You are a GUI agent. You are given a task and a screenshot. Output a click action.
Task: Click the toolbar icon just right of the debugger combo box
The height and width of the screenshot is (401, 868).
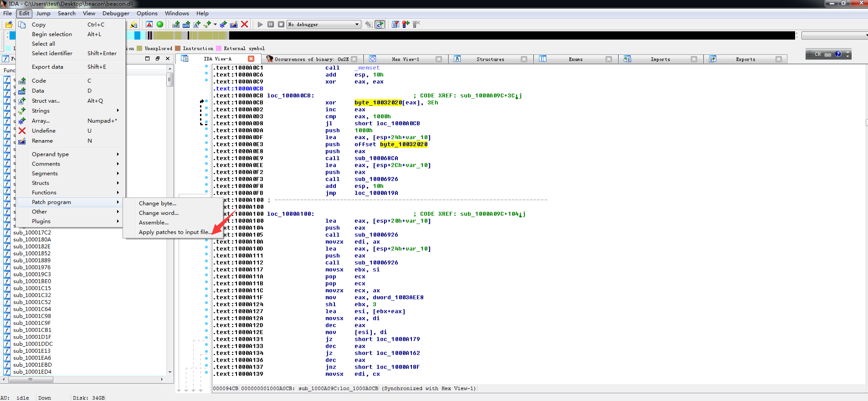point(369,25)
